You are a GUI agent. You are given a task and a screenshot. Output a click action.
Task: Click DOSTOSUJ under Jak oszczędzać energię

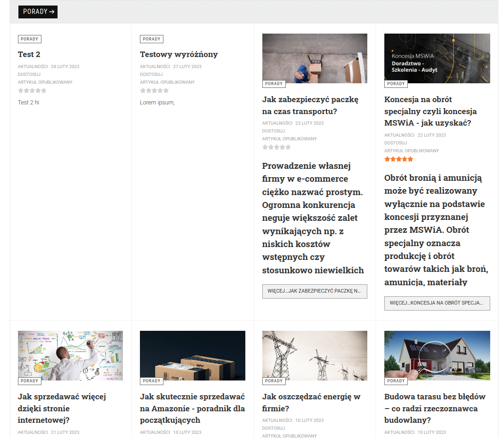click(273, 428)
